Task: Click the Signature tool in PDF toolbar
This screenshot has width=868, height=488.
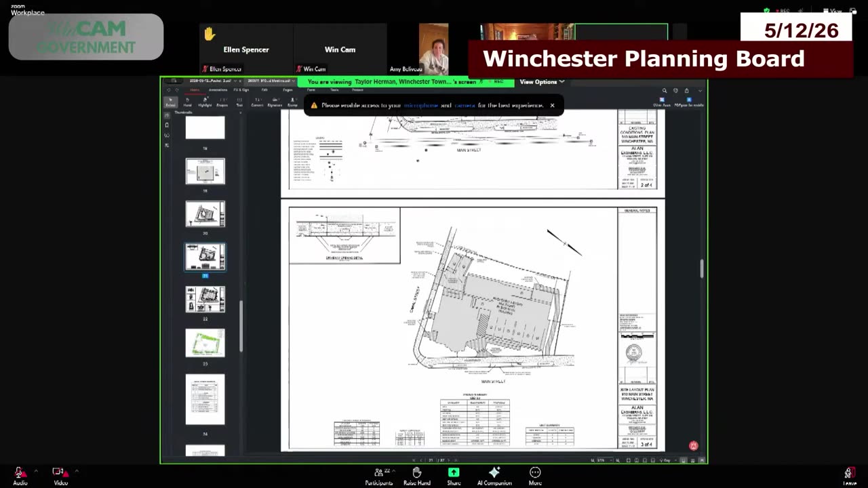Action: (x=275, y=102)
